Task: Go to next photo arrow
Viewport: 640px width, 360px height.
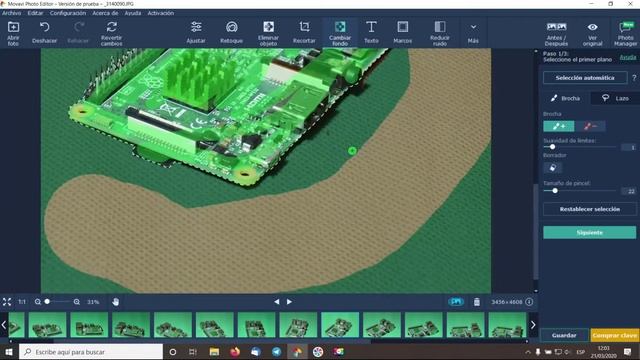Action: [x=289, y=302]
